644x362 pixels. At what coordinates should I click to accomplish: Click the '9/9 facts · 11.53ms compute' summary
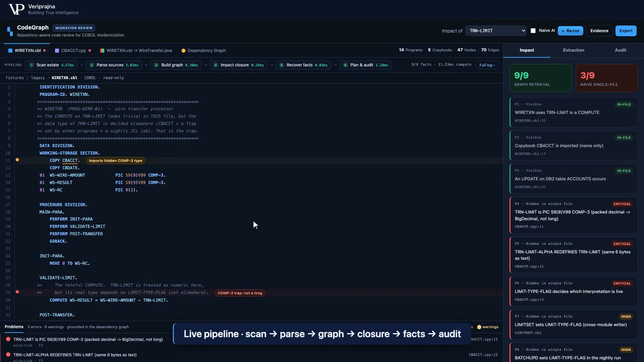tap(441, 65)
